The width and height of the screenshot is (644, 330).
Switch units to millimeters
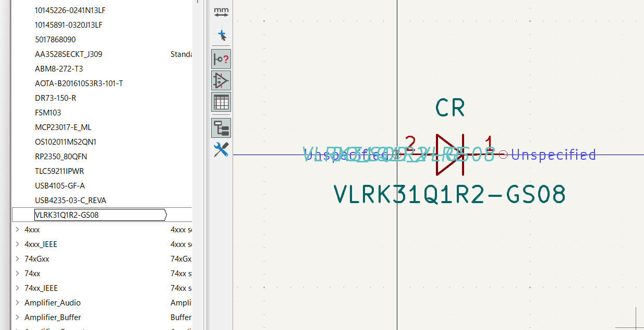click(222, 12)
